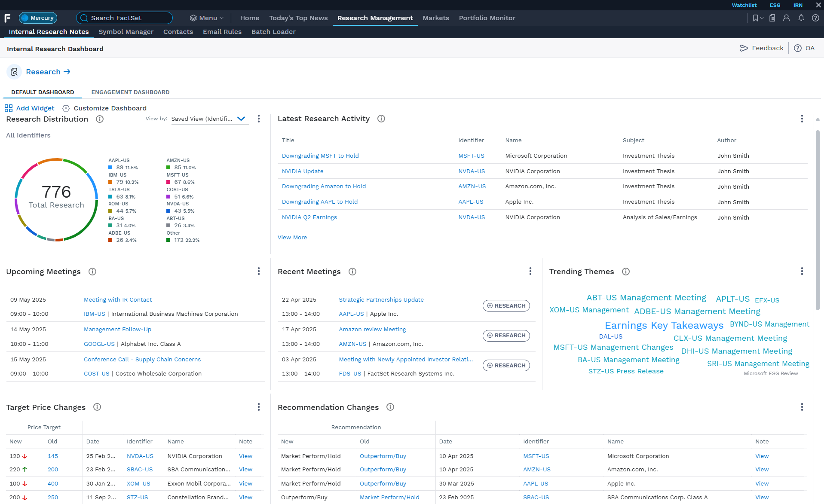
Task: Click the Feedback button
Action: click(x=762, y=48)
